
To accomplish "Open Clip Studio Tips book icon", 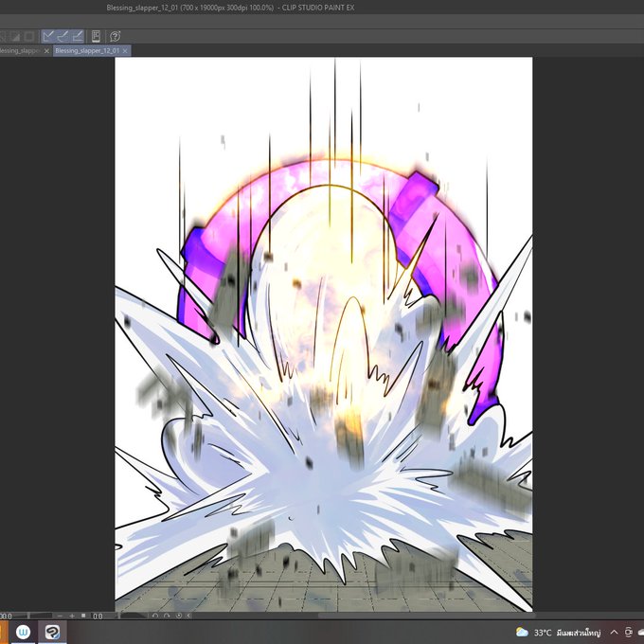I will [96, 37].
